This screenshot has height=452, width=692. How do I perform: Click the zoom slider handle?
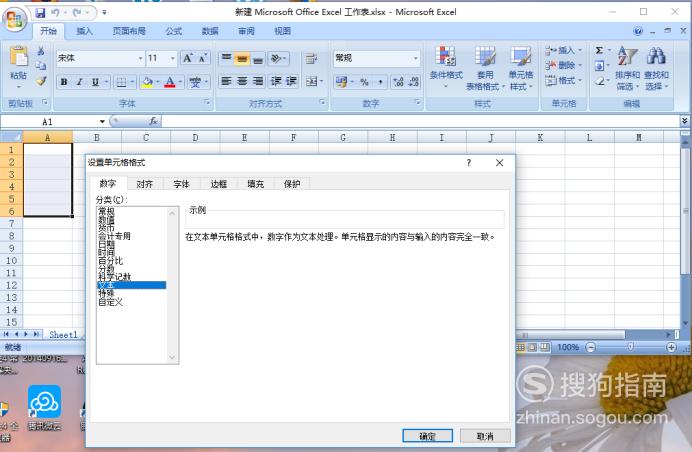(x=631, y=347)
